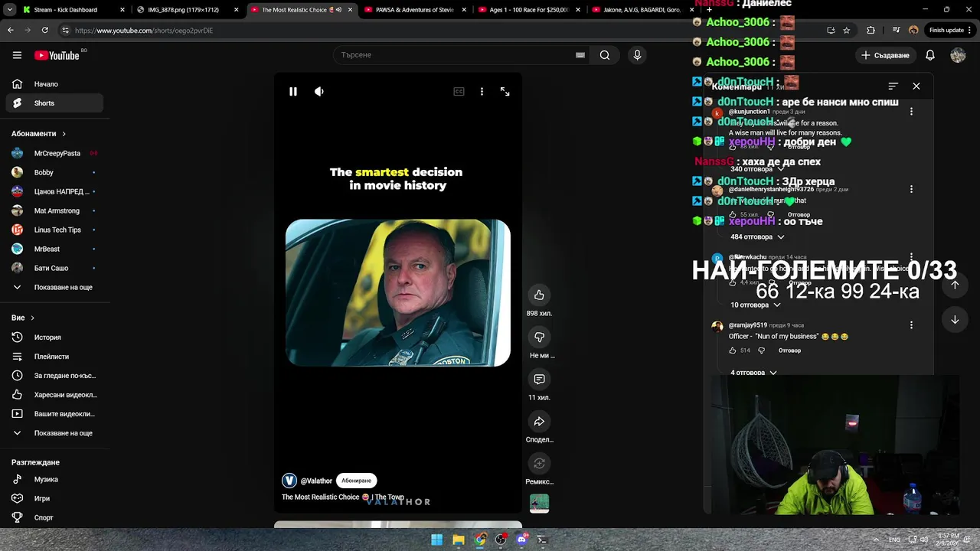Open the MrBeast subscription

54,249
